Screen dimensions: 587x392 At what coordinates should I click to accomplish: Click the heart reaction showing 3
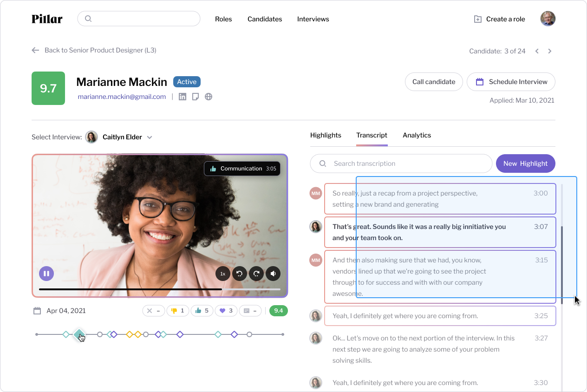tap(226, 310)
